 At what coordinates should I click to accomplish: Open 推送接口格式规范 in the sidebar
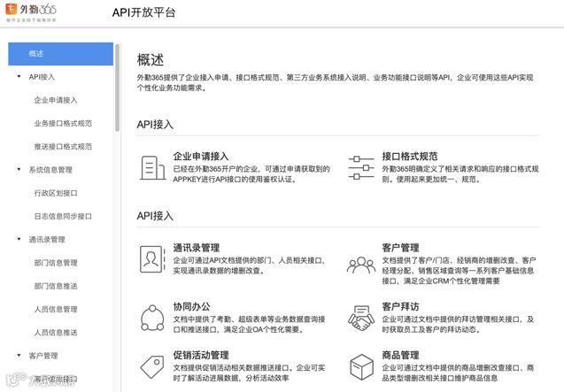point(63,146)
